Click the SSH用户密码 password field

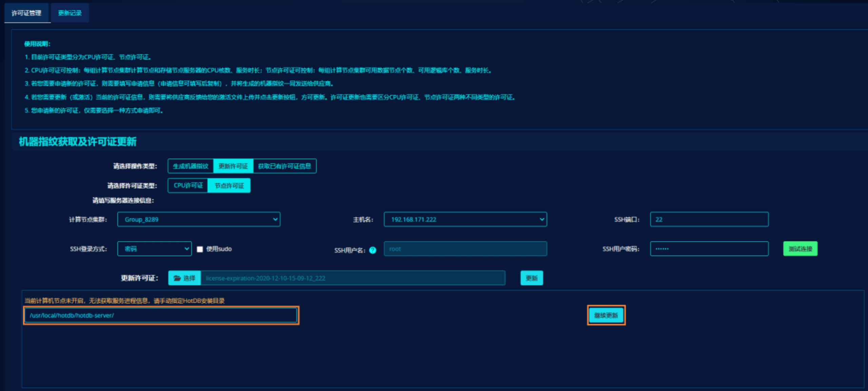coord(709,249)
